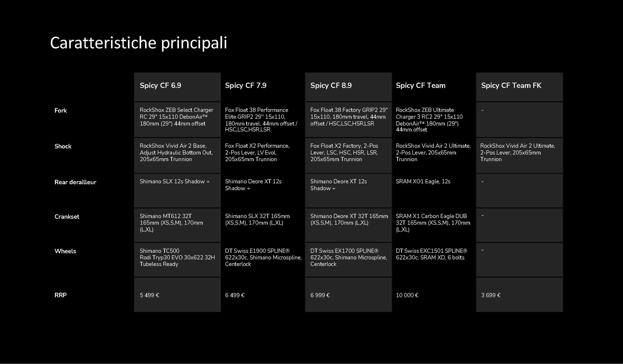Click the 3 699 € price cell

coord(491,295)
